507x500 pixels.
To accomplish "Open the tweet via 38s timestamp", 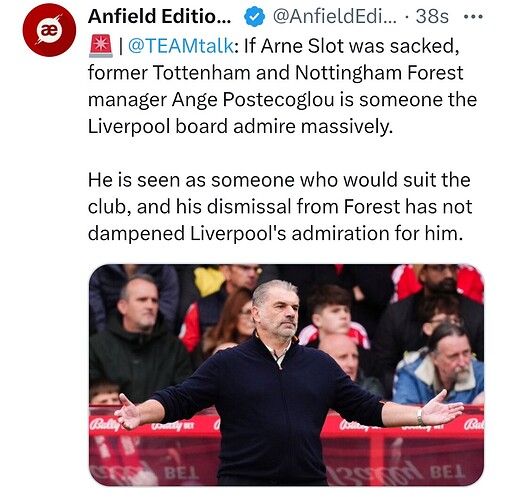I will tap(432, 16).
